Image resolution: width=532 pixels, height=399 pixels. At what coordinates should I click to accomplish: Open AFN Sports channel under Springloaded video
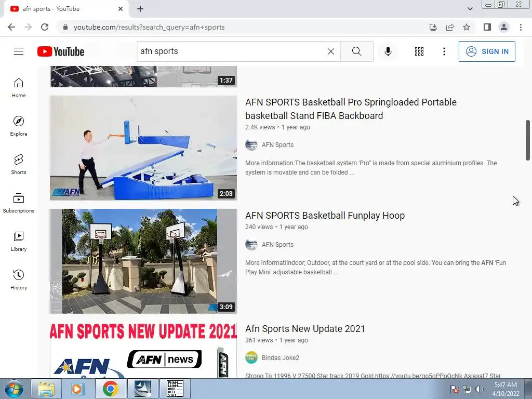tap(277, 145)
